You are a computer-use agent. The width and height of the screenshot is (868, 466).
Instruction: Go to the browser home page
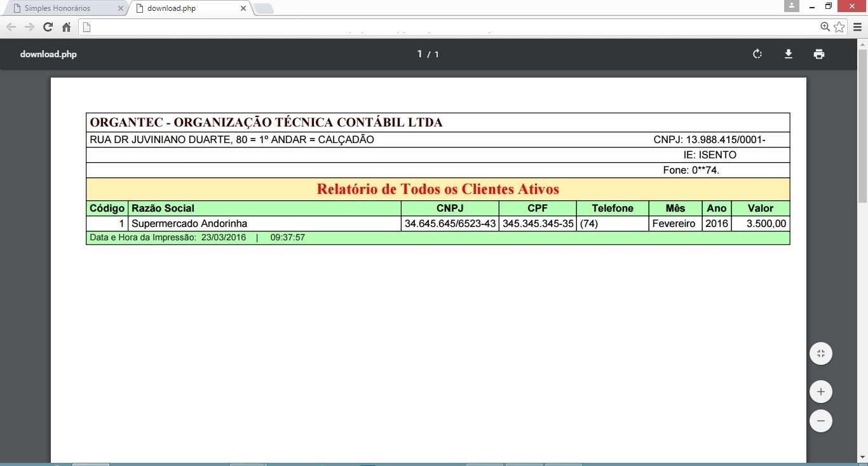[x=66, y=27]
